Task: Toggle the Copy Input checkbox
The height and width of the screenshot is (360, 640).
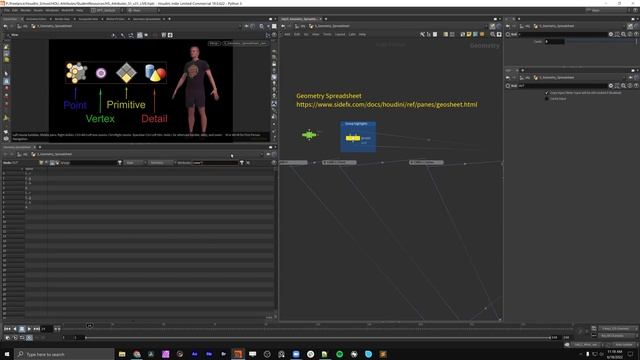Action: [547, 93]
